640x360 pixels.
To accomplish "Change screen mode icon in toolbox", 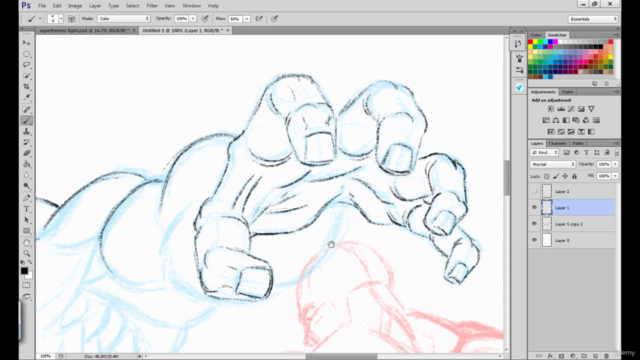I will coord(27,297).
